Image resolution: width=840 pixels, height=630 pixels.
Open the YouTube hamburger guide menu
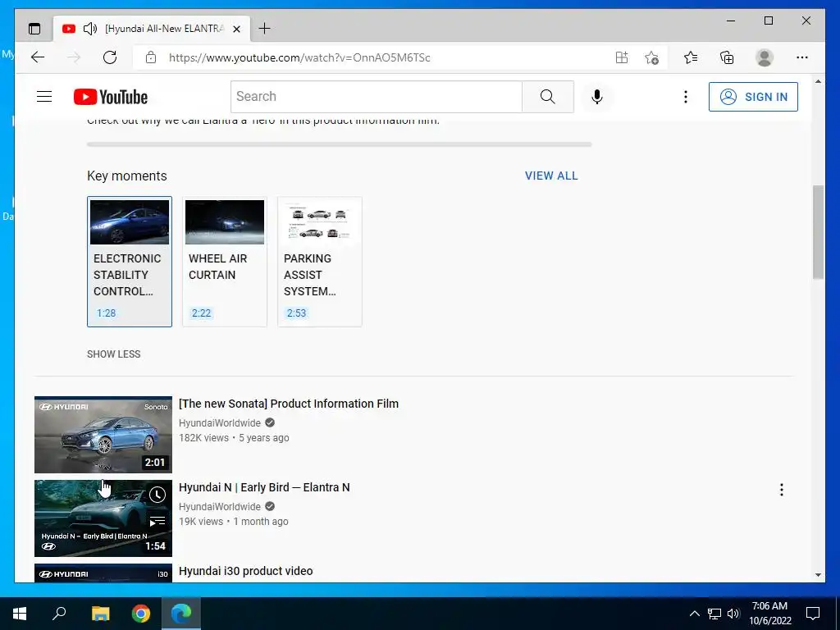click(44, 97)
